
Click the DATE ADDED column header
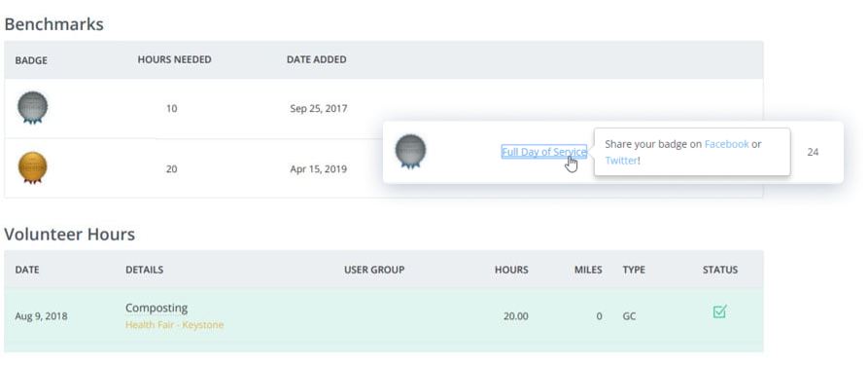coord(317,59)
